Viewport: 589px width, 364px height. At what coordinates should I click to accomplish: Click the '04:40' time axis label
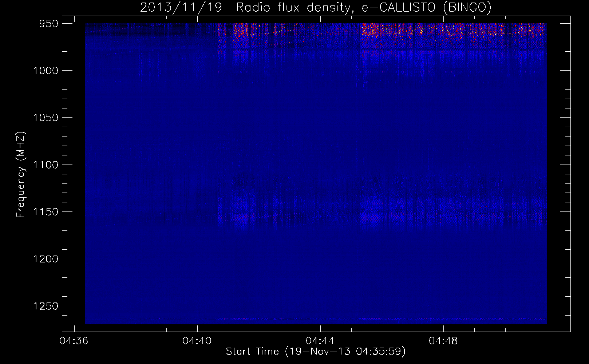click(197, 341)
